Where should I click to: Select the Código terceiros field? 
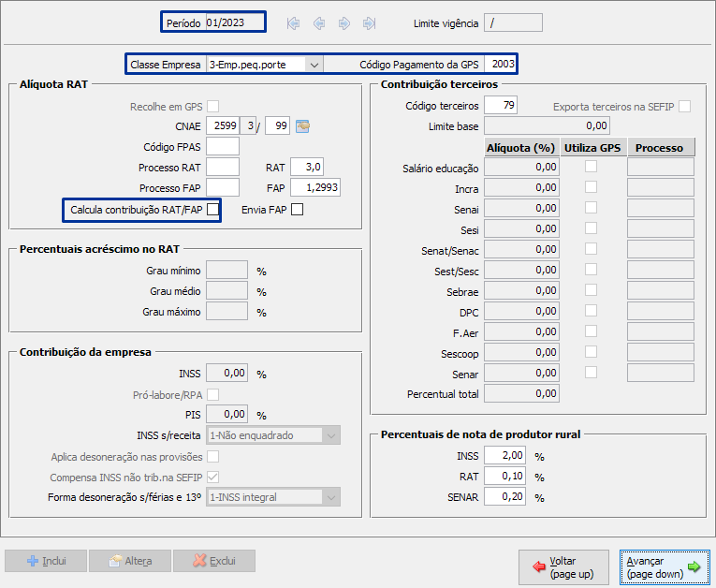[x=501, y=106]
